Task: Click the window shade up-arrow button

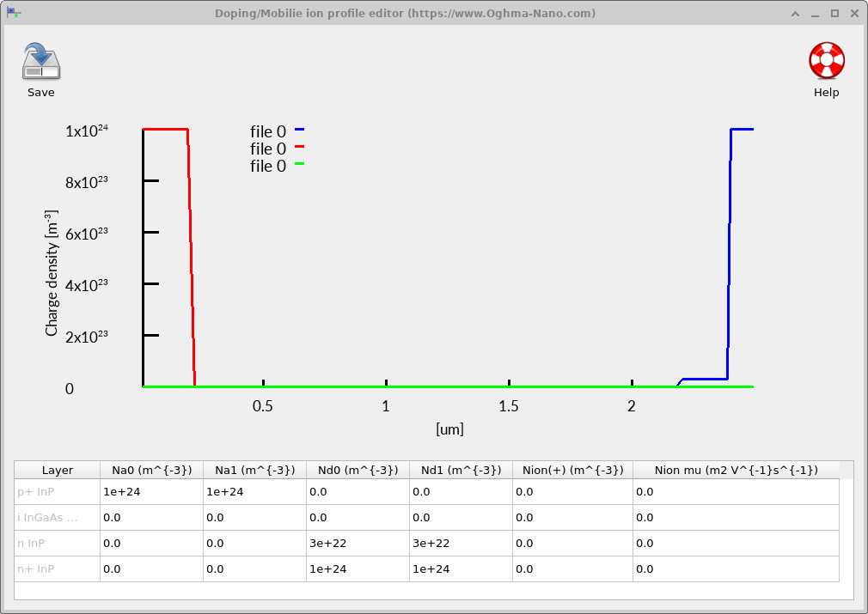Action: 796,13
